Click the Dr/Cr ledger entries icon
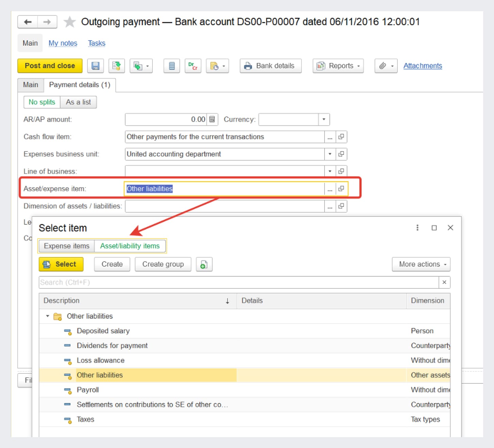This screenshot has height=448, width=494. click(193, 66)
